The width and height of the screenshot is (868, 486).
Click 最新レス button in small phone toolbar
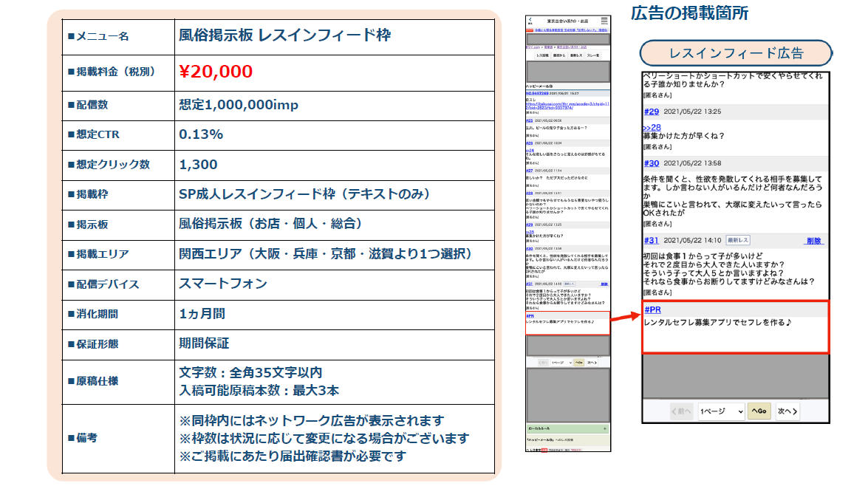[576, 56]
